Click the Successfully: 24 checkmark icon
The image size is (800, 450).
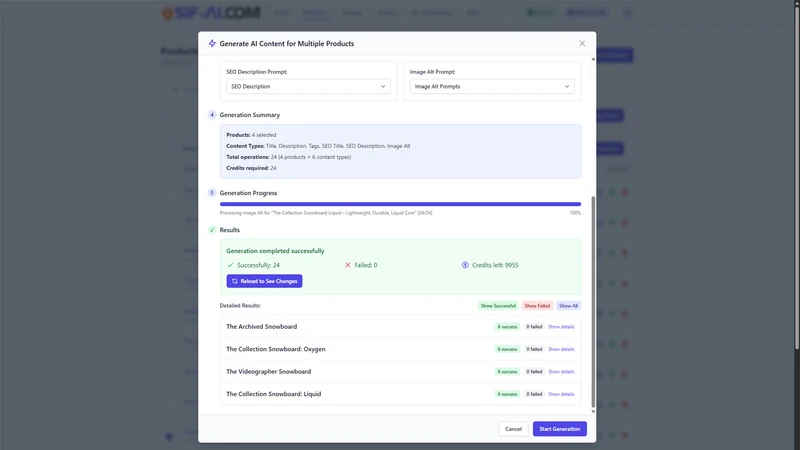point(230,265)
